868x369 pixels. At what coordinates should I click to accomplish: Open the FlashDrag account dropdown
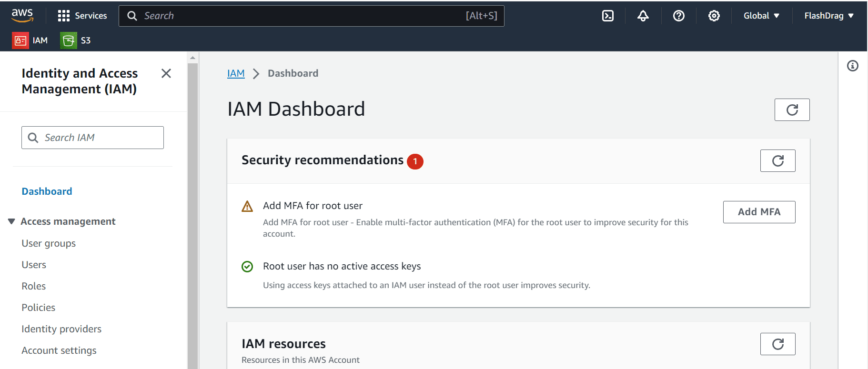pos(829,16)
